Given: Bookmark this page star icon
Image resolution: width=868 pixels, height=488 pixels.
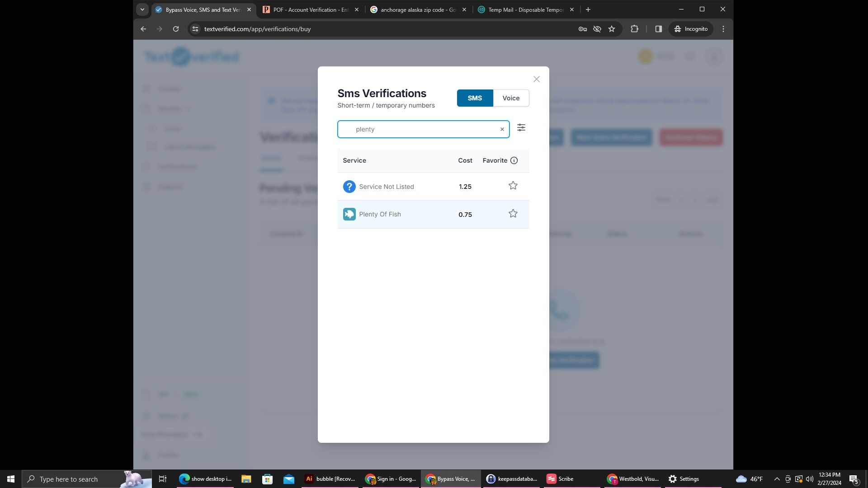Looking at the screenshot, I should point(612,29).
